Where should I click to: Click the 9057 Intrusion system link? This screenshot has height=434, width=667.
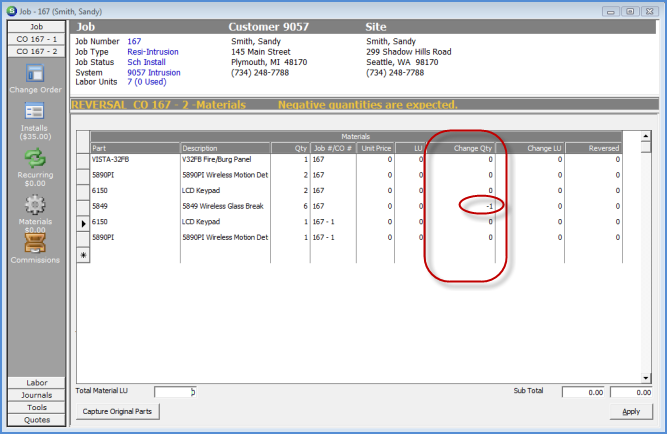(x=154, y=72)
